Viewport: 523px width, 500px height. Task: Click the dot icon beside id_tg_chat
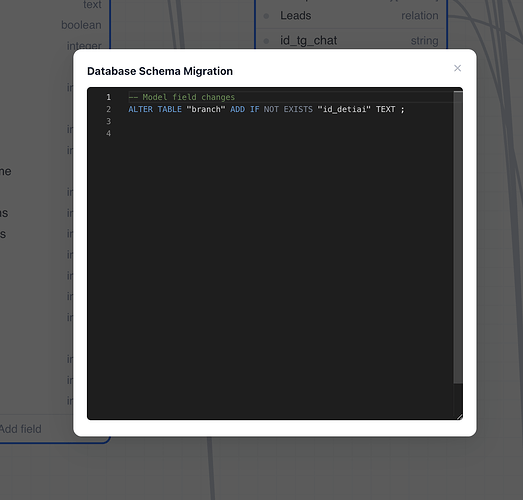(x=266, y=41)
